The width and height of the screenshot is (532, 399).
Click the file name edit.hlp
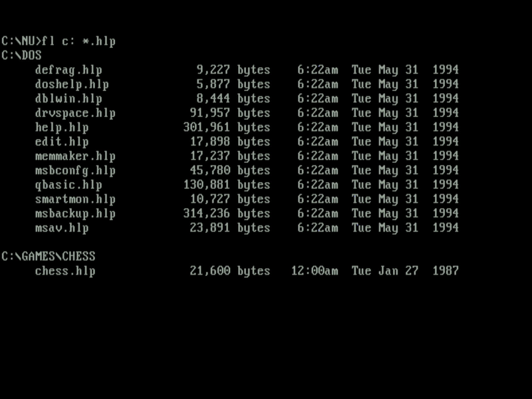pyautogui.click(x=62, y=142)
